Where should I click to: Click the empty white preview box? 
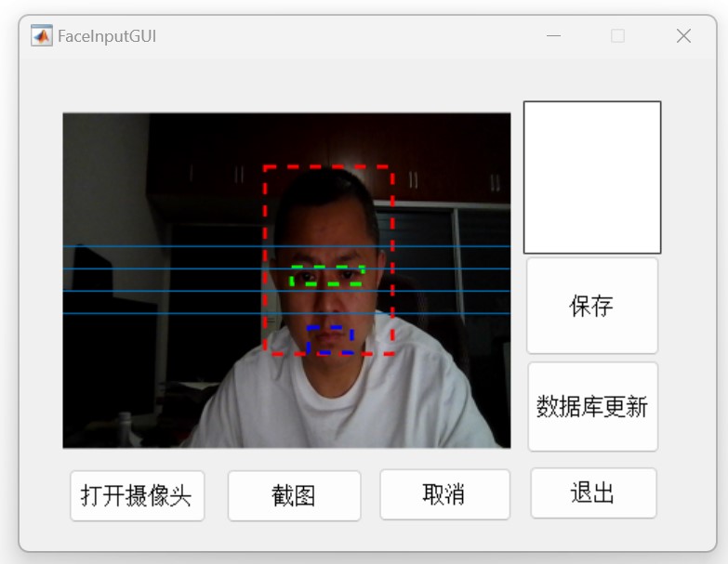point(592,177)
